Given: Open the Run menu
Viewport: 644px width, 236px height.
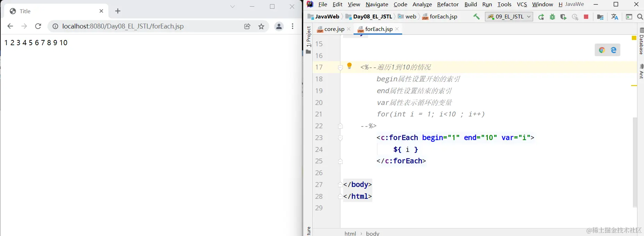Looking at the screenshot, I should click(x=487, y=4).
